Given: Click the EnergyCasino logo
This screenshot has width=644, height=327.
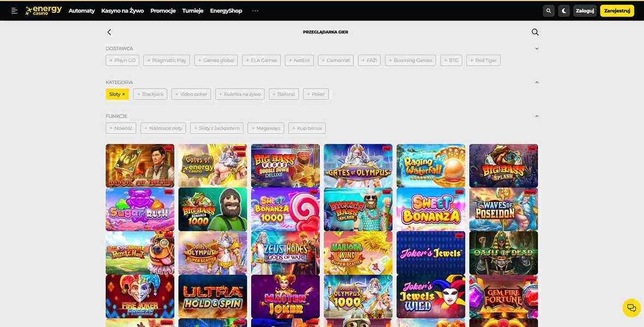Looking at the screenshot, I should 43,10.
